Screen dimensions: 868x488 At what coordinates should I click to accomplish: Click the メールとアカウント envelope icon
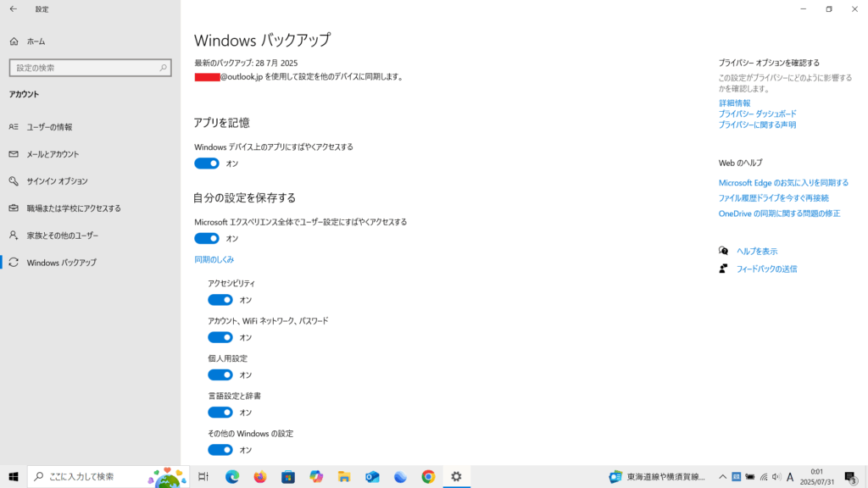click(x=14, y=154)
